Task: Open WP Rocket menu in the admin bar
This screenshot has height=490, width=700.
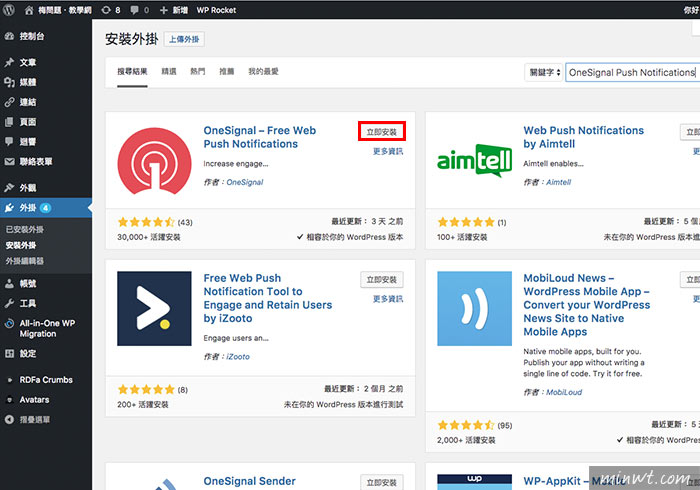Action: 216,10
